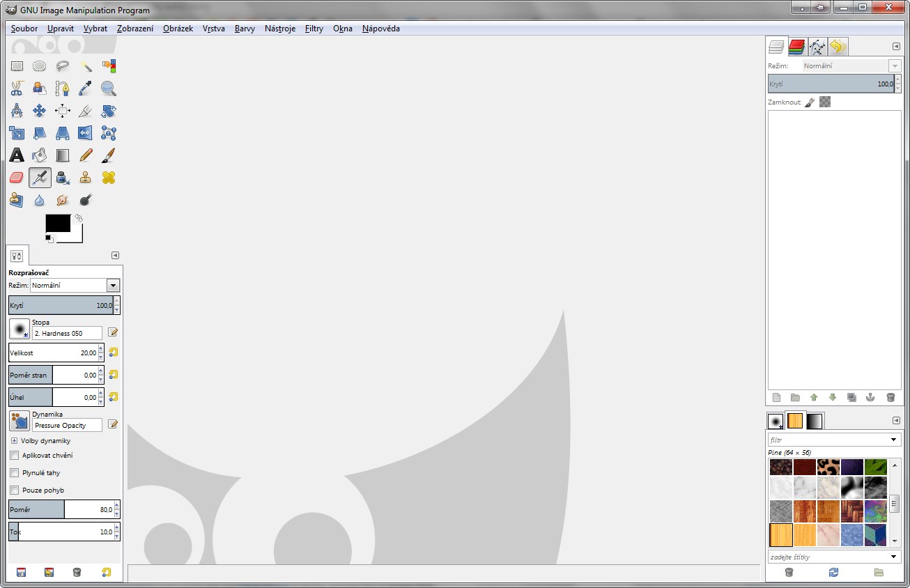
Task: Select the Paintbrush tool
Action: click(109, 155)
